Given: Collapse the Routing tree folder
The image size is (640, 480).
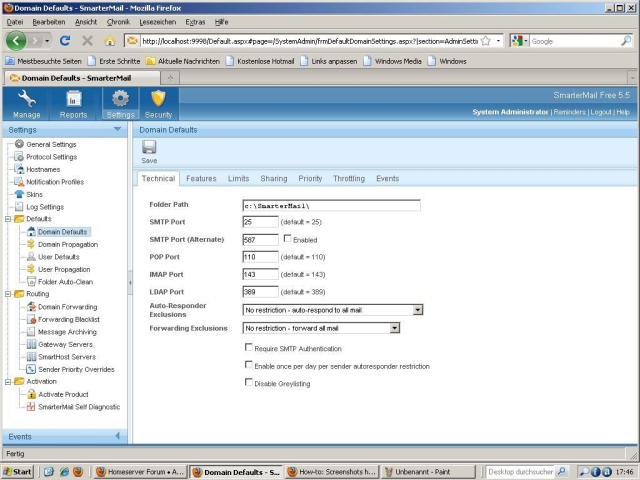Looking at the screenshot, I should tap(8, 294).
